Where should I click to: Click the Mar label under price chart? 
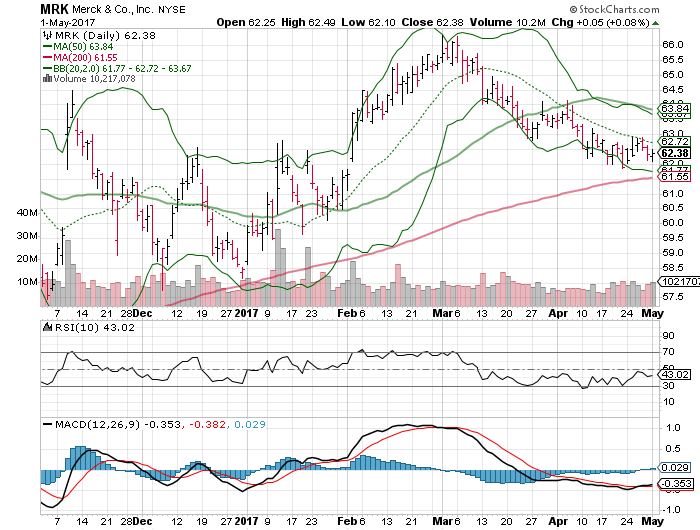point(442,313)
